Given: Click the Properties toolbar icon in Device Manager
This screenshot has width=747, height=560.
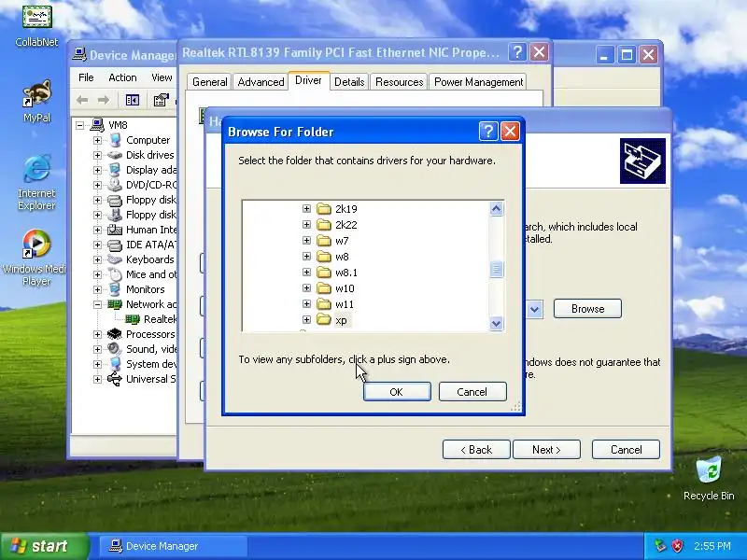Looking at the screenshot, I should tap(161, 100).
